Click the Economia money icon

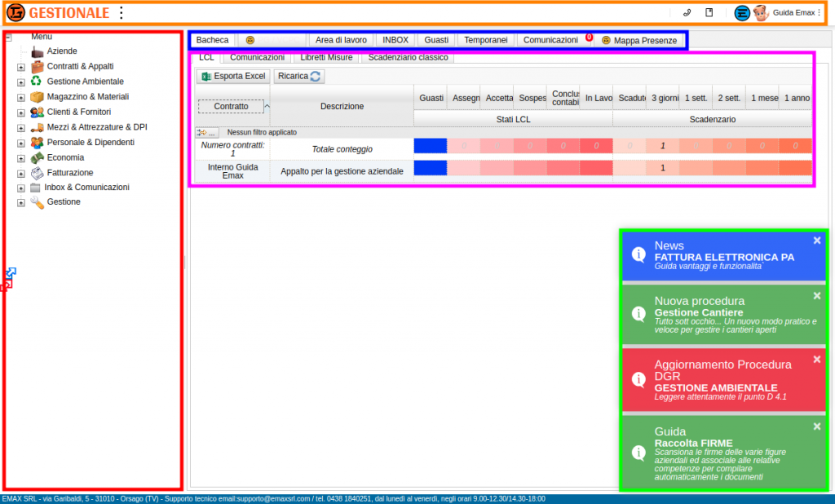(x=37, y=157)
